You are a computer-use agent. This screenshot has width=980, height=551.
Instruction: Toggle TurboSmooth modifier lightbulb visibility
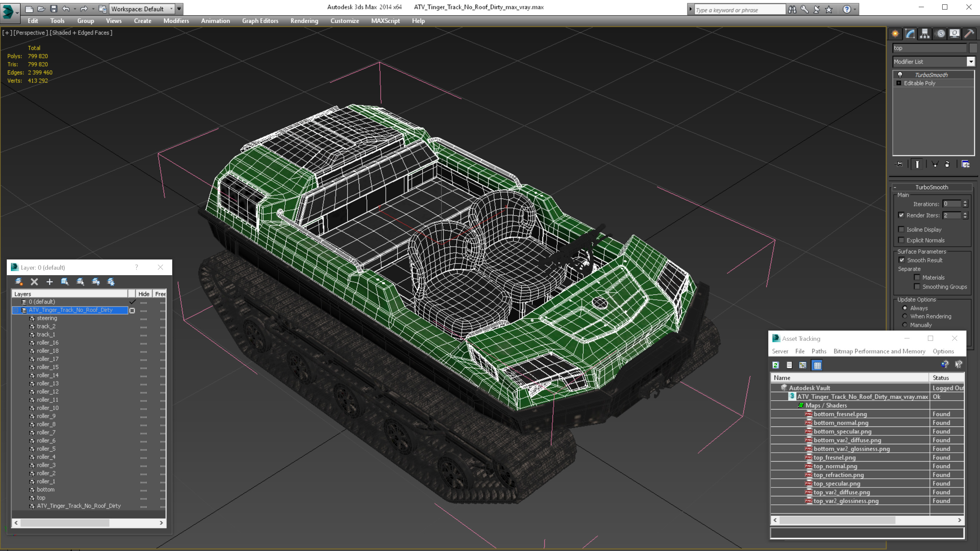click(x=900, y=74)
